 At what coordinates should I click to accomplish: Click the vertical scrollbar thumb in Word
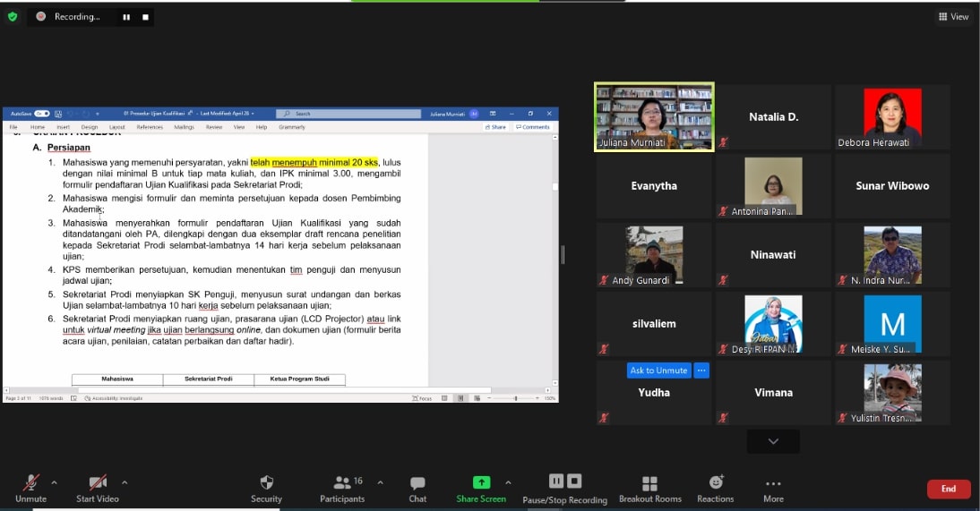[x=555, y=186]
